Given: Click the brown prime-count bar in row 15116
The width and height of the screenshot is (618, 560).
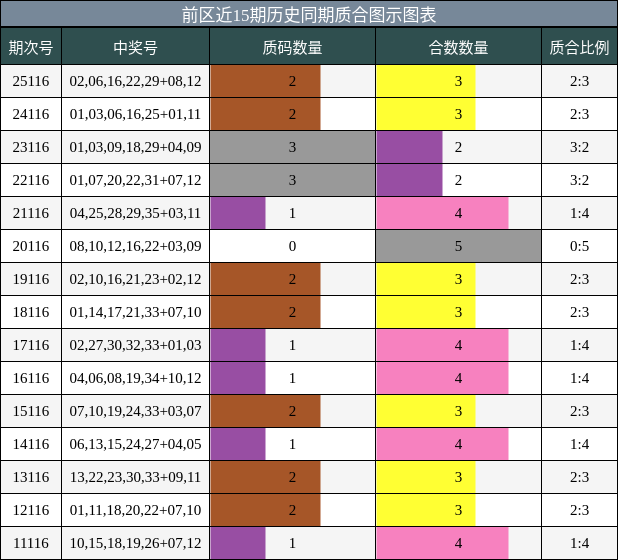Looking at the screenshot, I should point(265,411).
